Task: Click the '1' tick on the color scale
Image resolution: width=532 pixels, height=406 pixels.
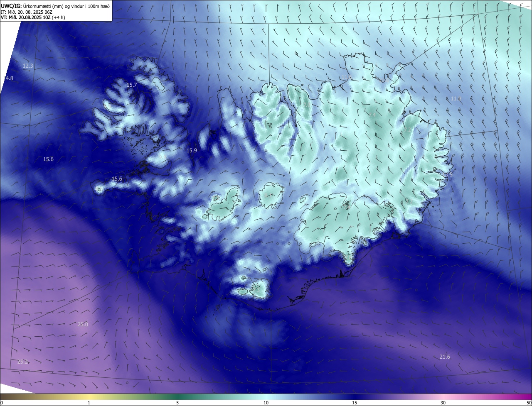Action: pos(89,403)
